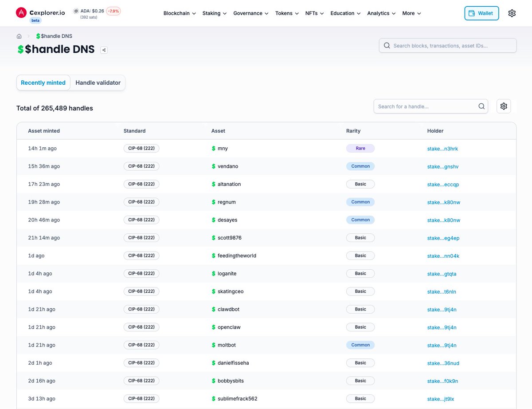Click the Wallet button
This screenshot has width=532, height=409.
481,13
